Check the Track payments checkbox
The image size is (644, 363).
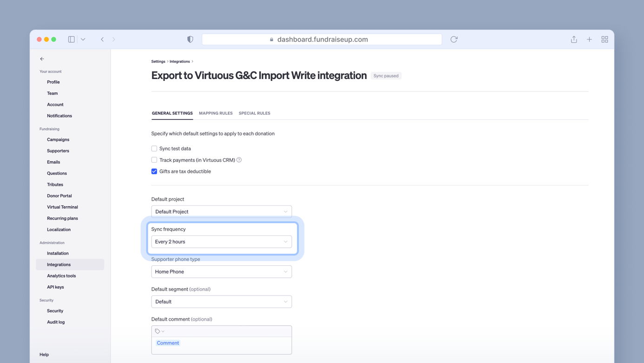[154, 160]
